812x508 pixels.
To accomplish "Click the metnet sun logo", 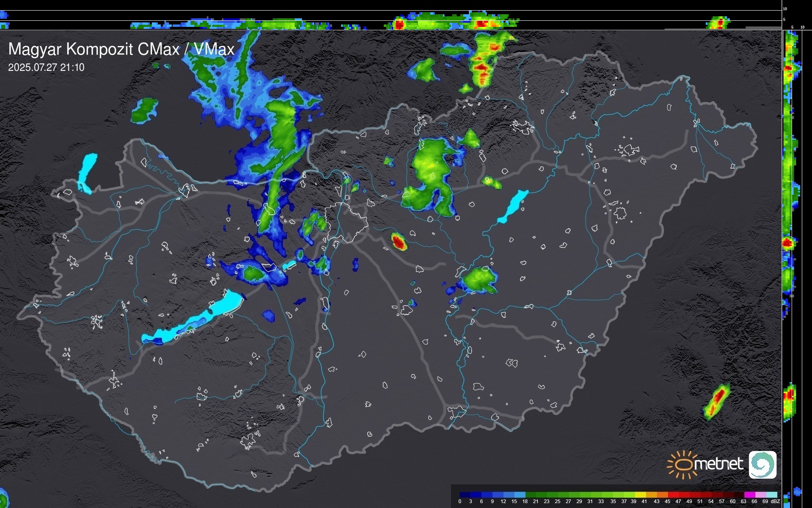I will click(x=685, y=464).
